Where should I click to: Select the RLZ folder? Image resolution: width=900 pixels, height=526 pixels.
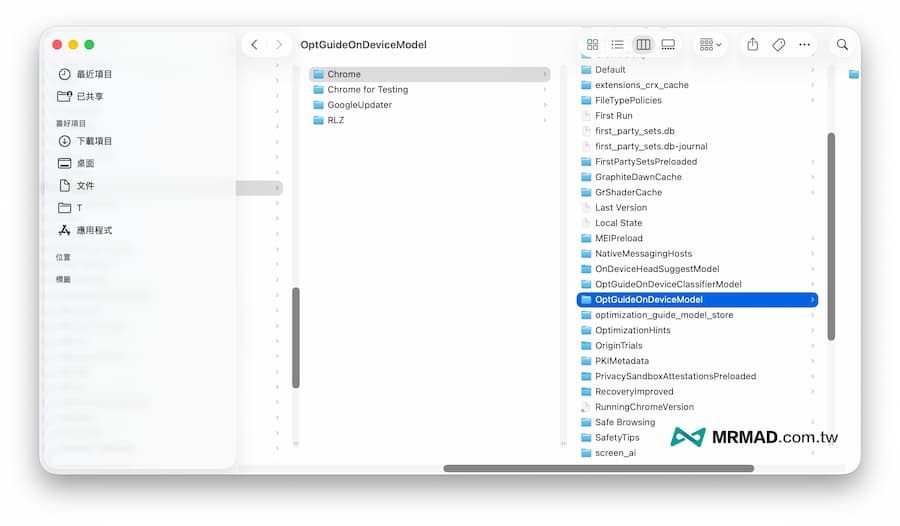point(429,120)
